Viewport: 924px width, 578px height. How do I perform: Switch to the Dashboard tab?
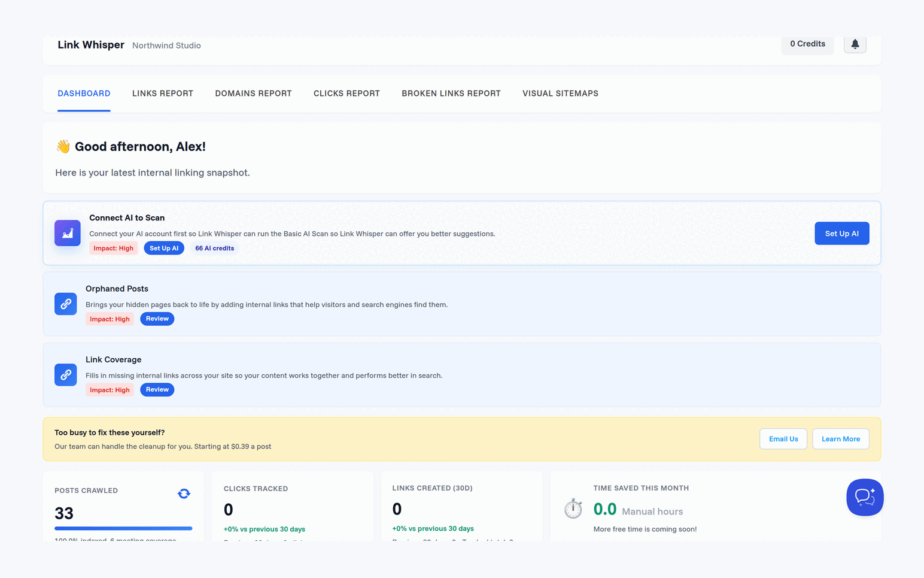point(84,93)
